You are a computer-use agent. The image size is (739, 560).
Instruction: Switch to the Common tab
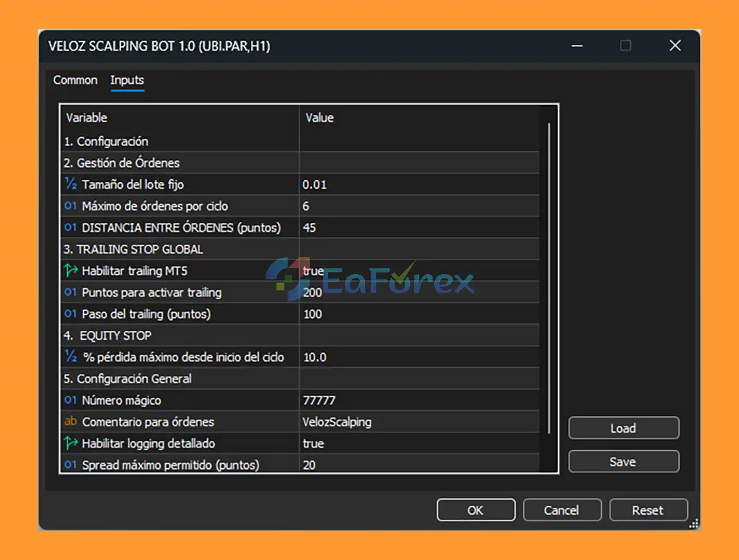[x=75, y=80]
